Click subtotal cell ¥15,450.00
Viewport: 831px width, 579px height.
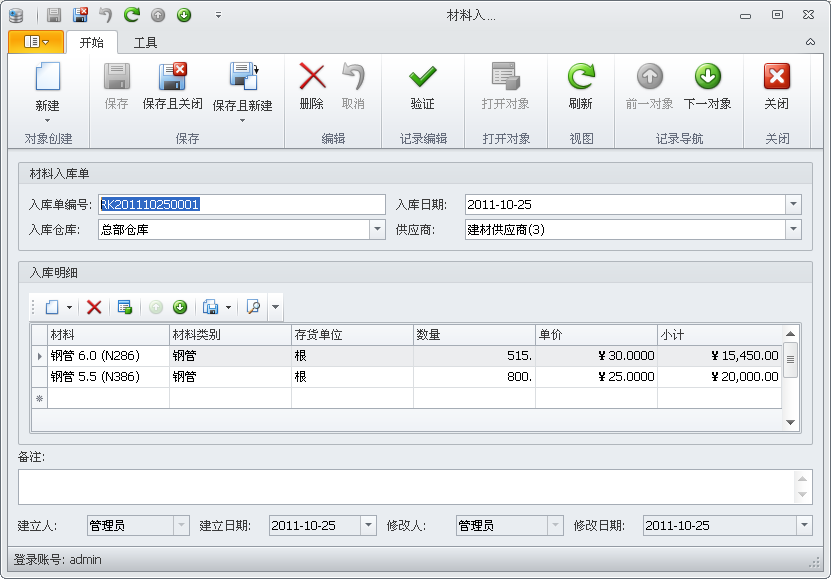pos(719,355)
